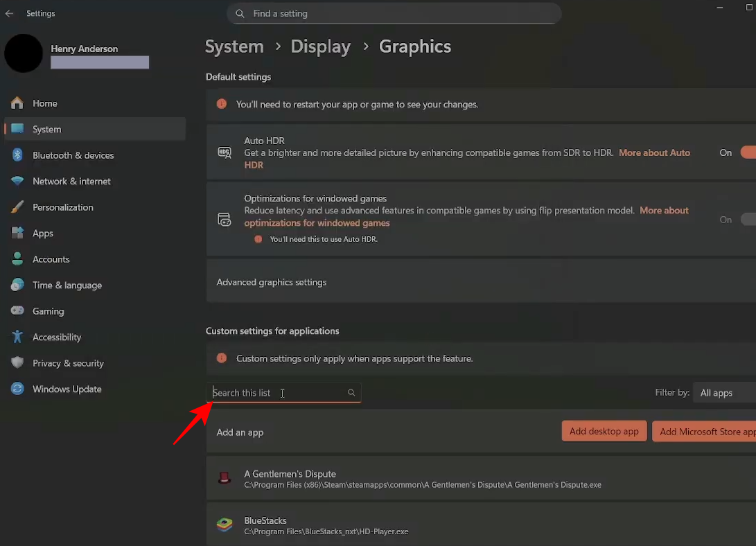Click the back arrow icon in Settings

coord(10,13)
